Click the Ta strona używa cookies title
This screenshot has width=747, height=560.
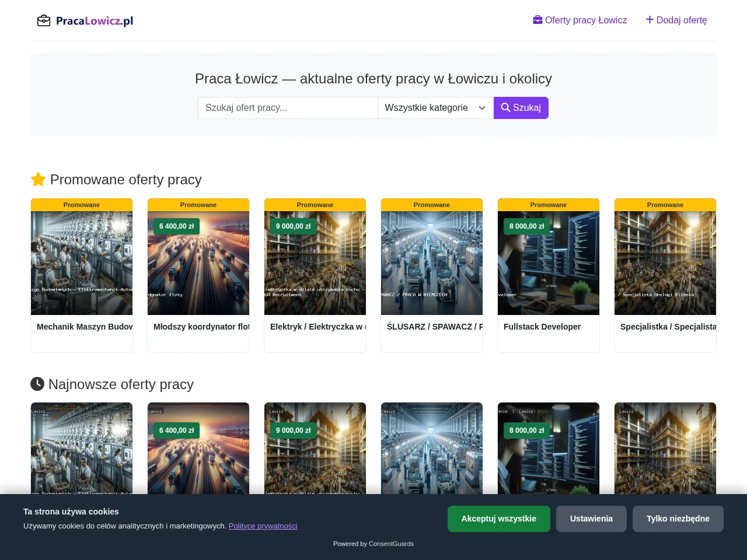71,512
